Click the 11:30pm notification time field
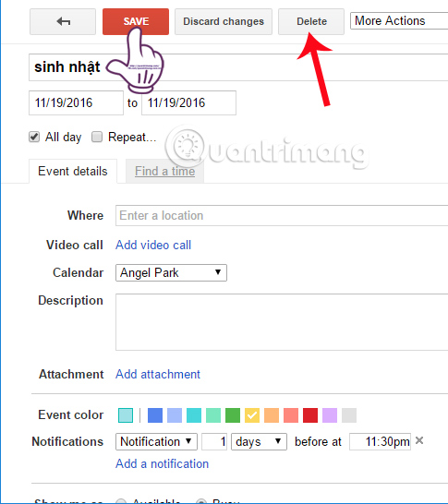This screenshot has height=504, width=448. point(380,441)
